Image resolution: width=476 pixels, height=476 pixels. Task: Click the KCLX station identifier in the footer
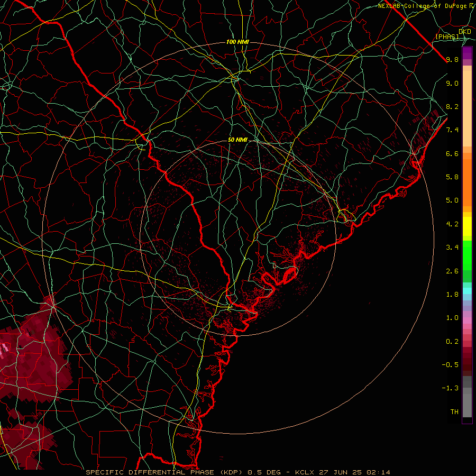click(x=306, y=472)
